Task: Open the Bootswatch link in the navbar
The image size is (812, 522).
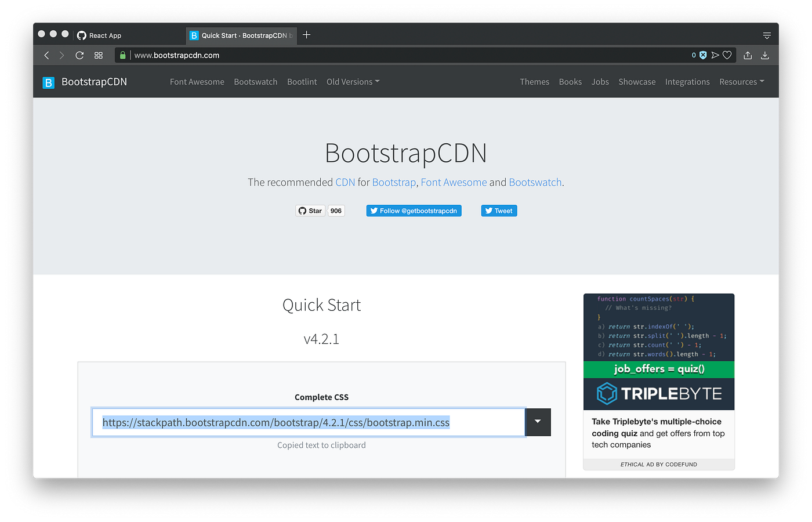Action: [x=255, y=82]
